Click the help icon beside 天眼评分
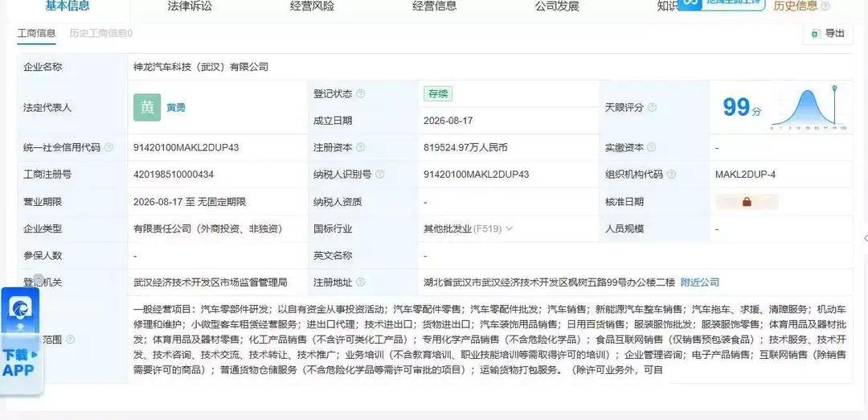 652,108
